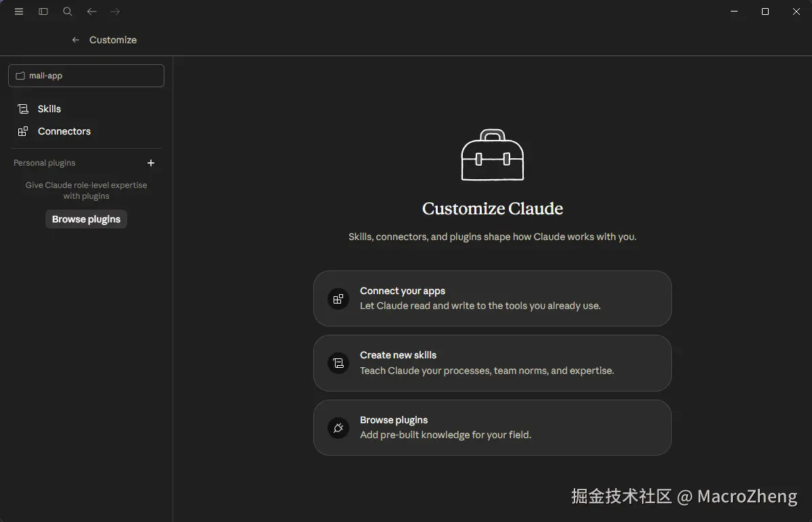Close the application window
This screenshot has width=812, height=522.
796,11
